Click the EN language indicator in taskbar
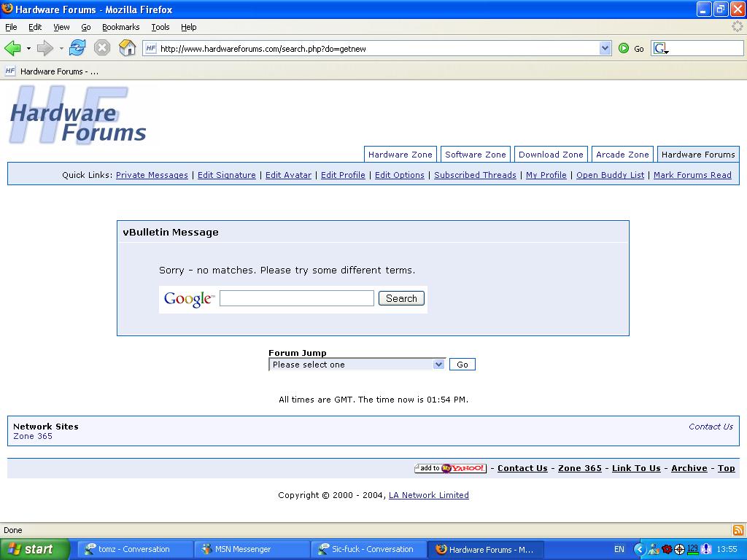Image resolution: width=747 pixels, height=560 pixels. [619, 549]
